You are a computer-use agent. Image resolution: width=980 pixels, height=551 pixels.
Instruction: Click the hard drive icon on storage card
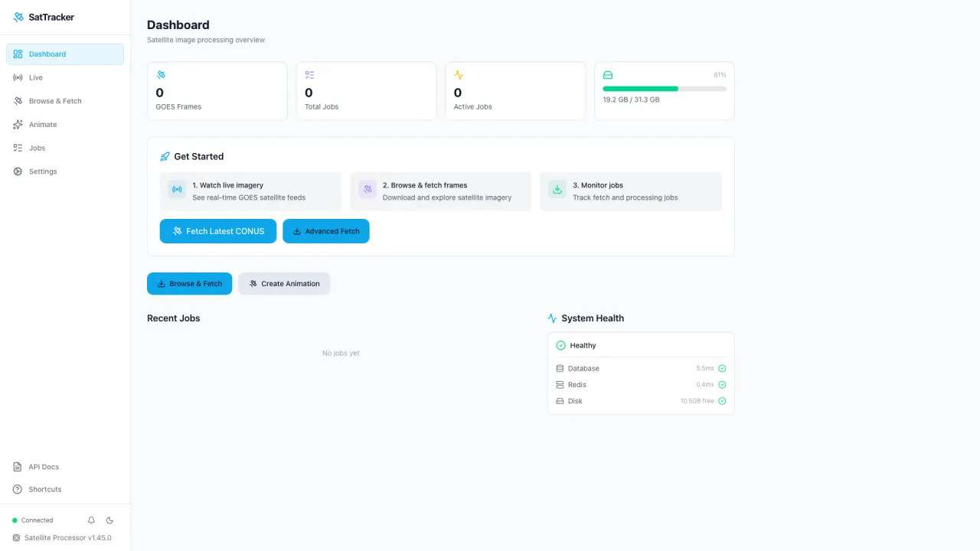coord(608,75)
